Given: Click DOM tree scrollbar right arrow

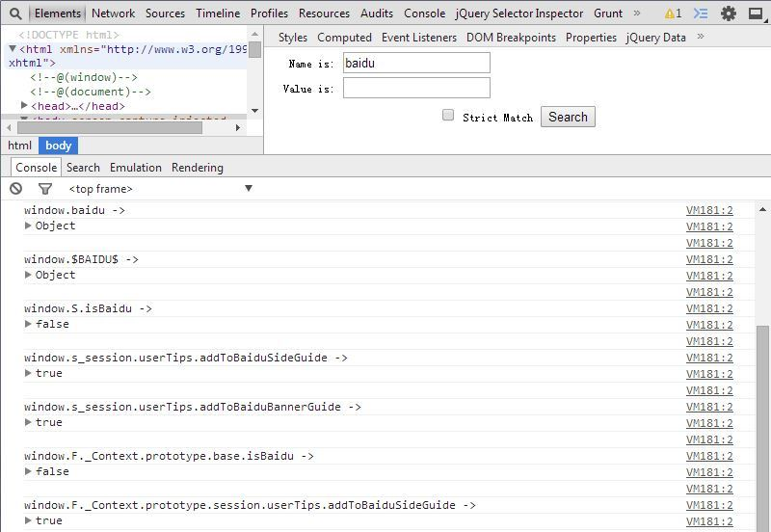Looking at the screenshot, I should 238,127.
